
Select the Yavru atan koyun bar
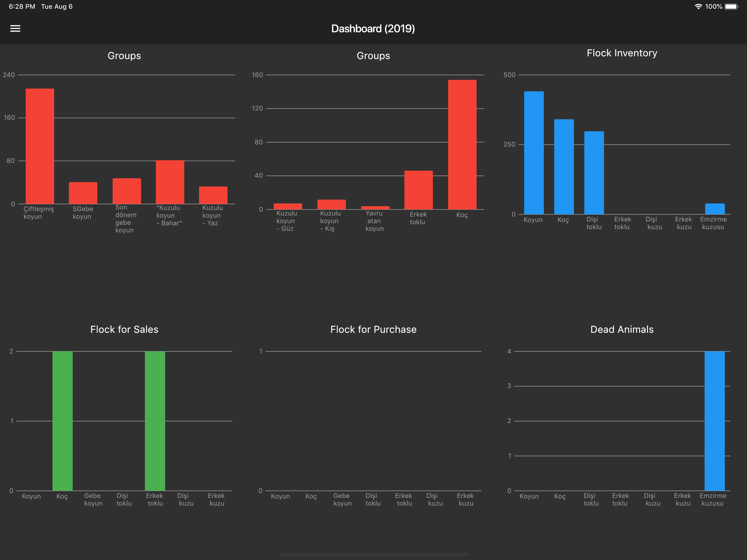click(375, 208)
